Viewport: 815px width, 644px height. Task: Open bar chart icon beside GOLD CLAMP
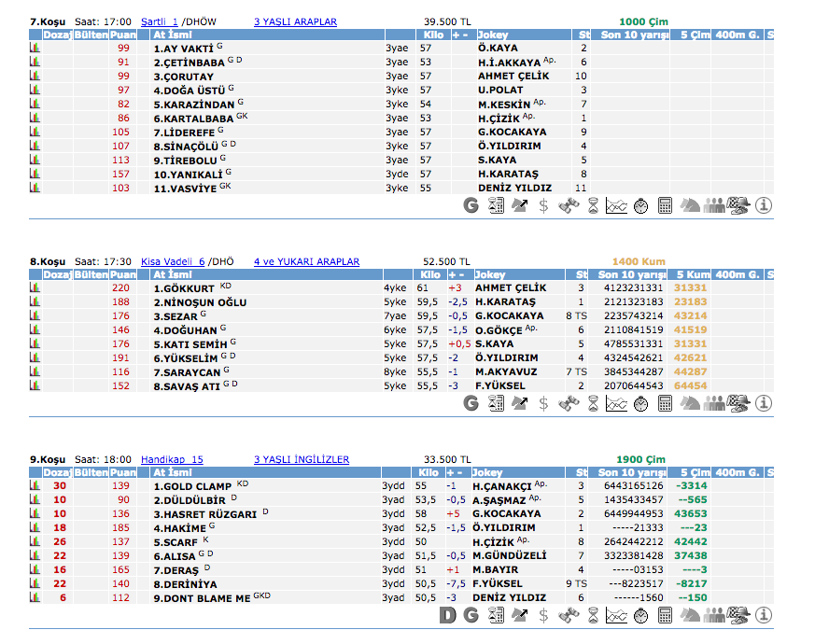click(x=35, y=486)
